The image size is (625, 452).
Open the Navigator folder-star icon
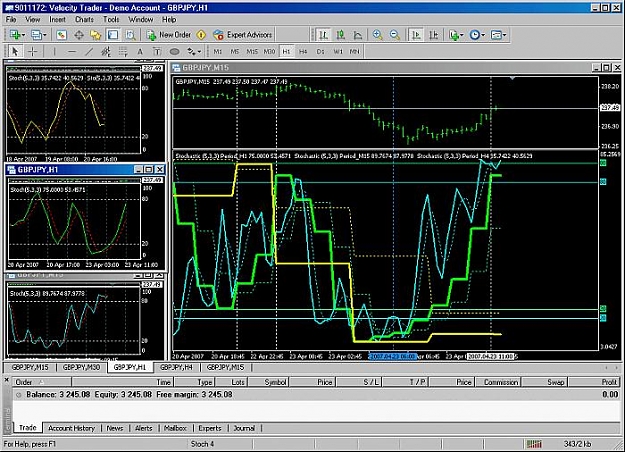pos(96,35)
